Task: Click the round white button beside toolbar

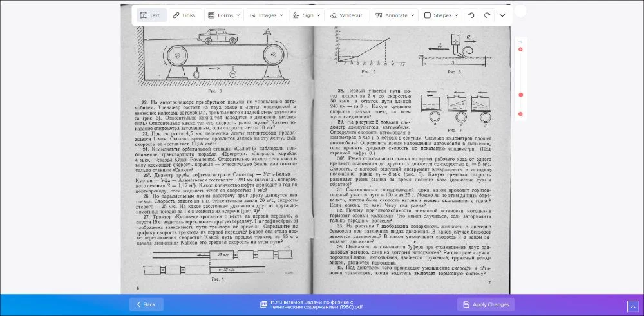Action: coord(520,11)
